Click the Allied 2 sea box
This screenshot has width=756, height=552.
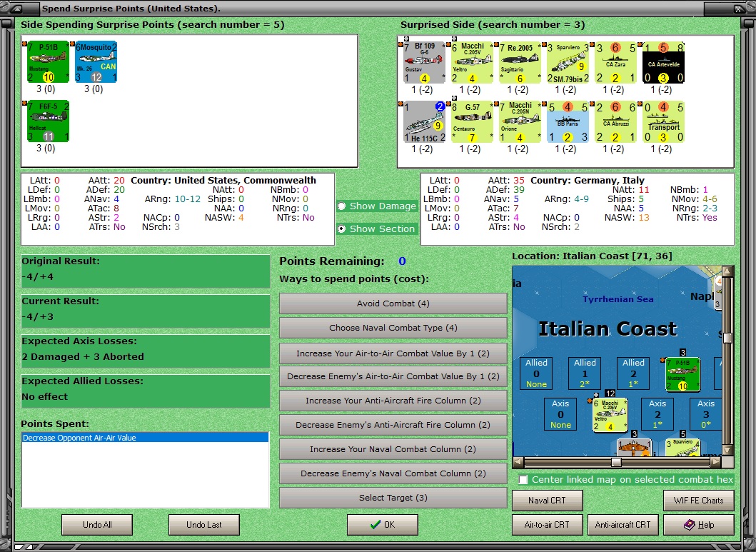point(633,373)
